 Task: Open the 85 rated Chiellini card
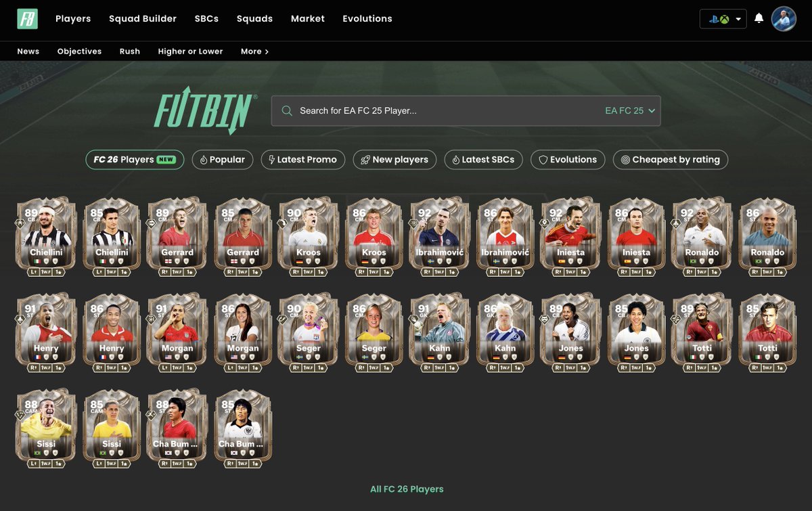tap(112, 237)
